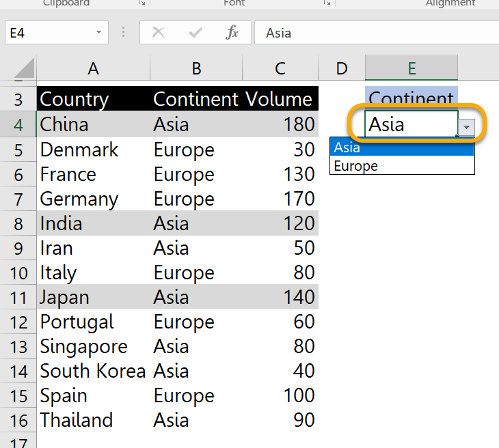Open the Clipboard dialog launcher

coord(141,3)
